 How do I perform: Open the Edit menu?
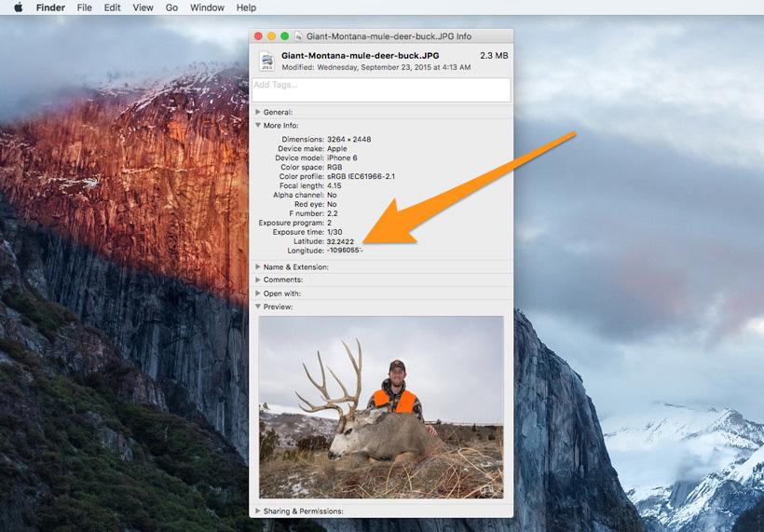point(112,7)
